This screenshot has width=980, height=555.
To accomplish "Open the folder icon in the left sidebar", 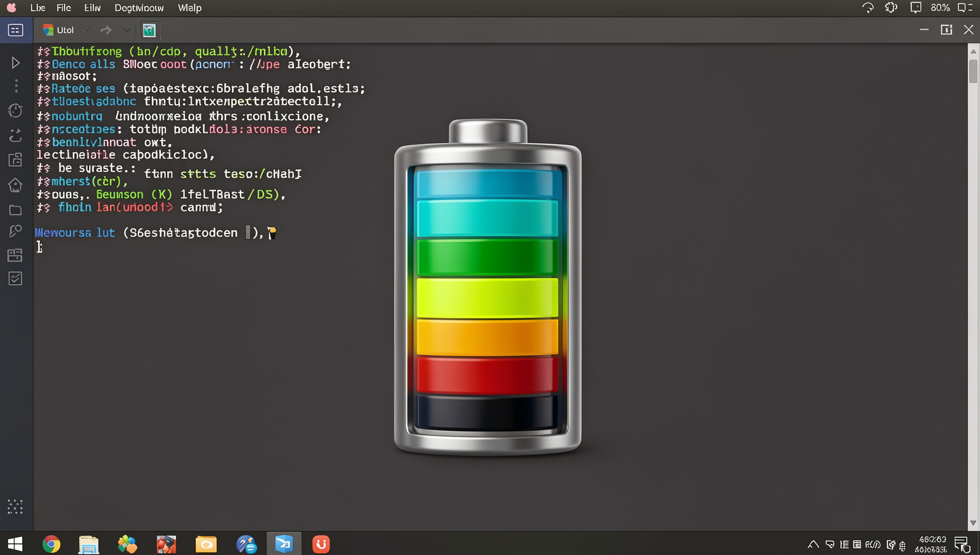I will coord(15,210).
